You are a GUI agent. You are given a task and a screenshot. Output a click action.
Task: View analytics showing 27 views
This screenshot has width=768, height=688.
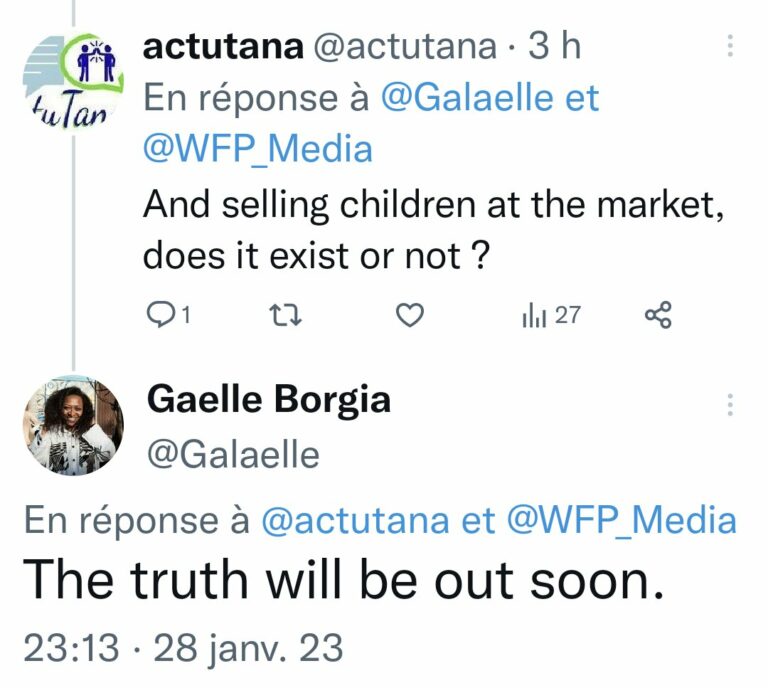click(552, 315)
